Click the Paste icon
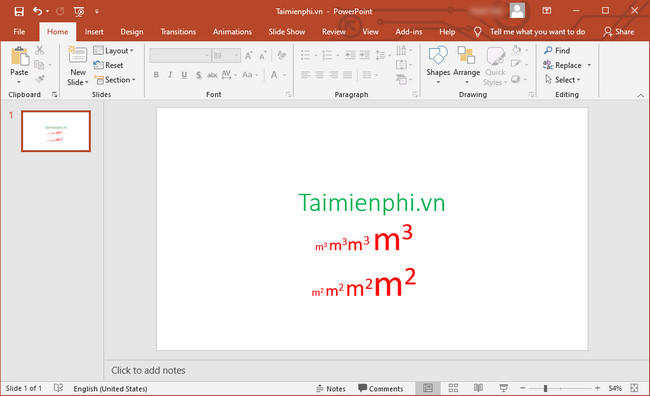Image resolution: width=650 pixels, height=396 pixels. 19,56
